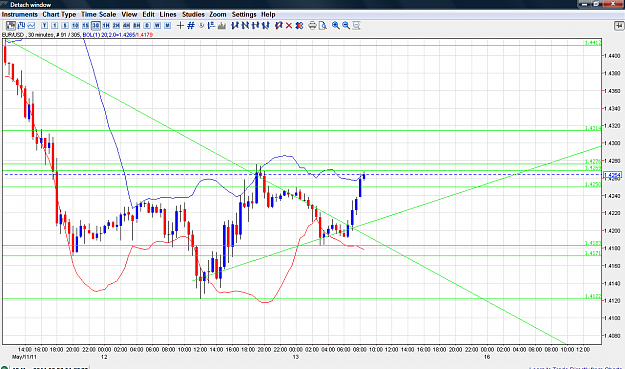
Task: Open the Edit menu
Action: 148,14
